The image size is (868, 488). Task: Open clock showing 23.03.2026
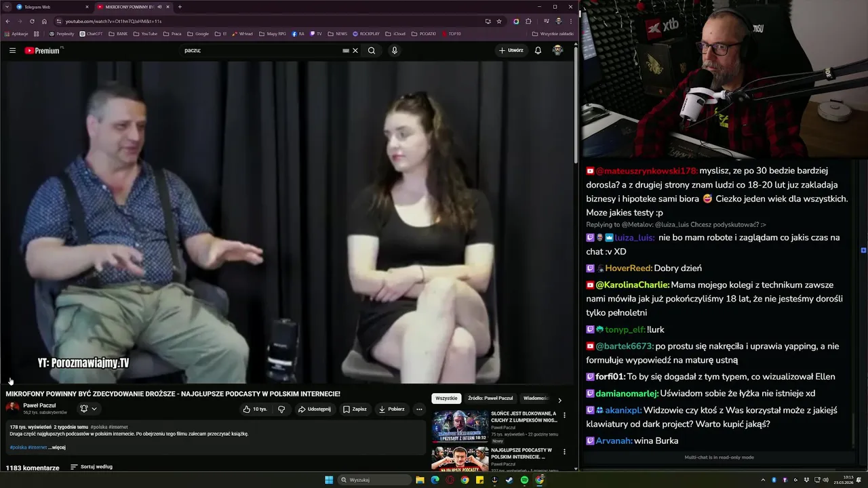click(x=844, y=480)
